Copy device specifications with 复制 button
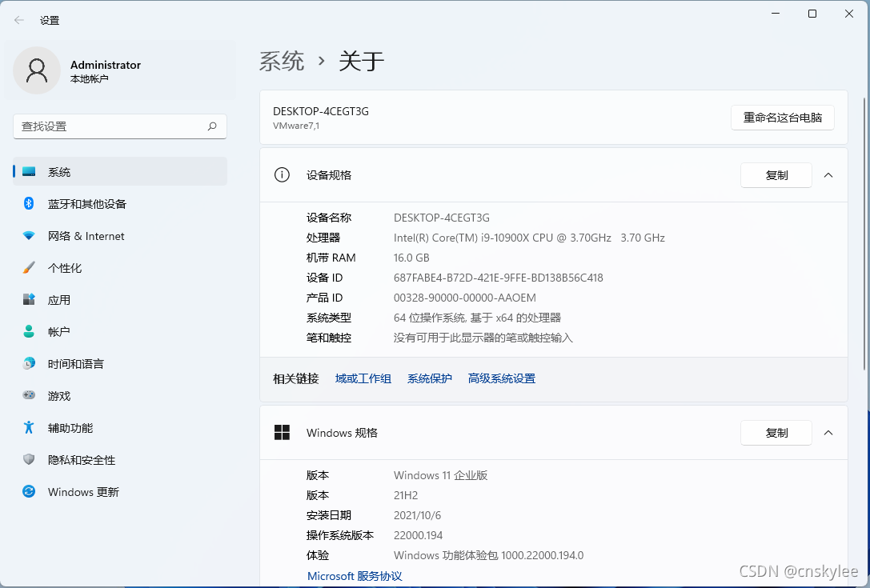Image resolution: width=870 pixels, height=588 pixels. coord(776,175)
